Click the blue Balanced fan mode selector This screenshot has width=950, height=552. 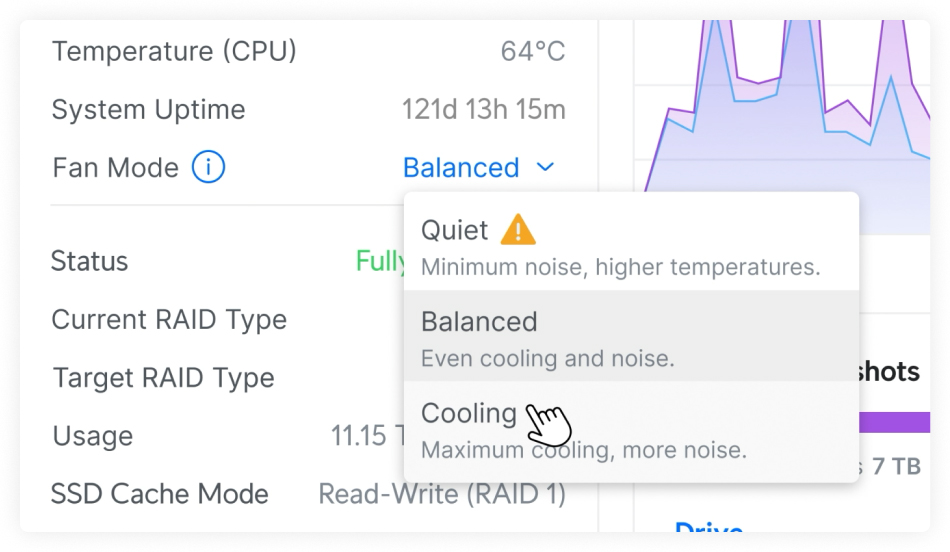tap(461, 168)
